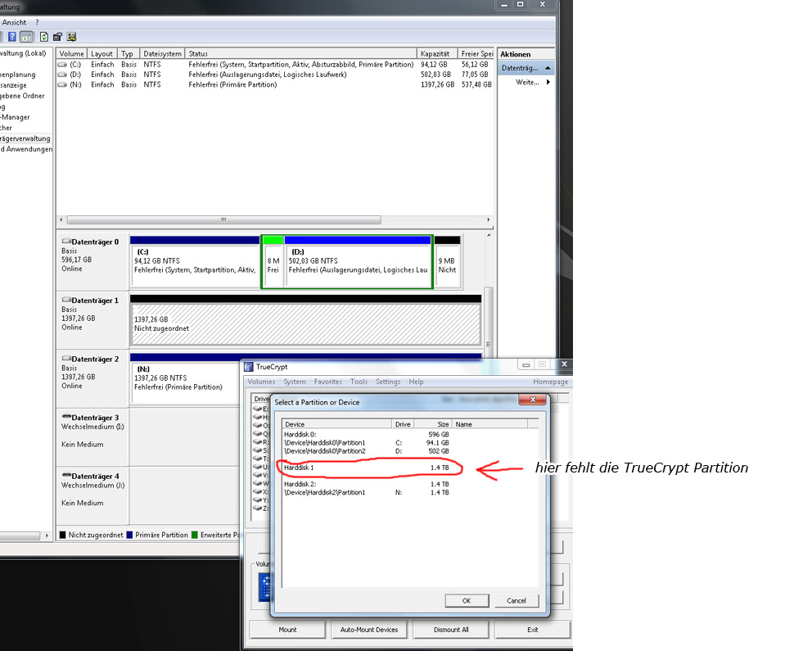Click the Datenträger 3 removable media icon

coord(66,417)
